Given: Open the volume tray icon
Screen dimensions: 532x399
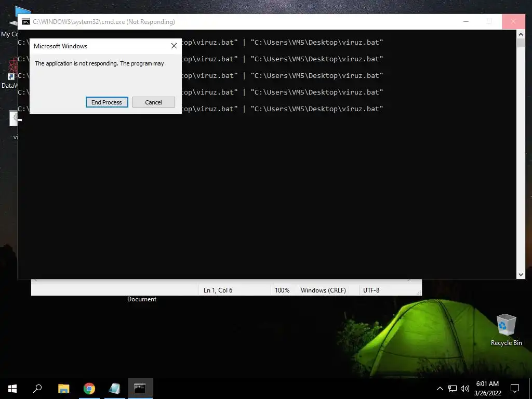Looking at the screenshot, I should (x=465, y=389).
